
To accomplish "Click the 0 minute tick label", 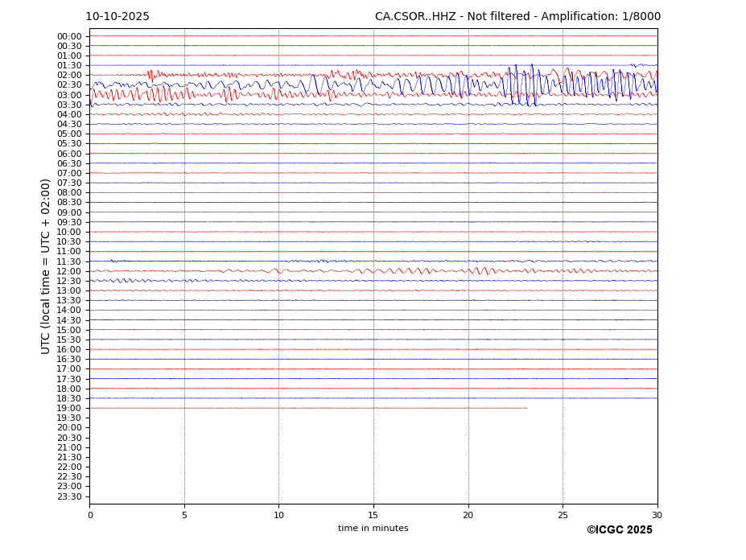I will pyautogui.click(x=90, y=515).
